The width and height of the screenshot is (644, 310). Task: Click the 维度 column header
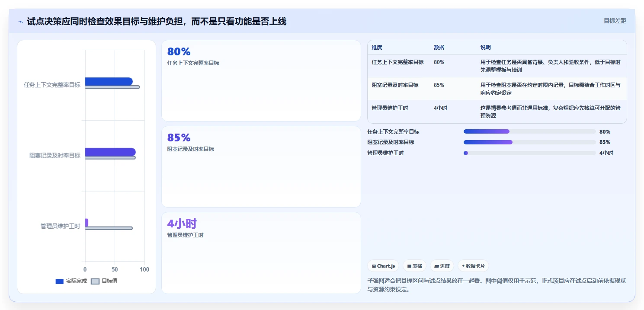377,48
